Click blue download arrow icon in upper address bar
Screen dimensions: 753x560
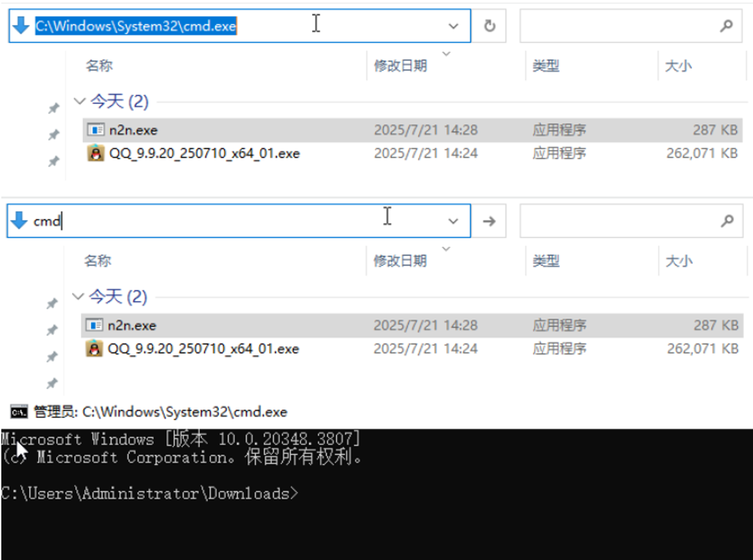(21, 26)
